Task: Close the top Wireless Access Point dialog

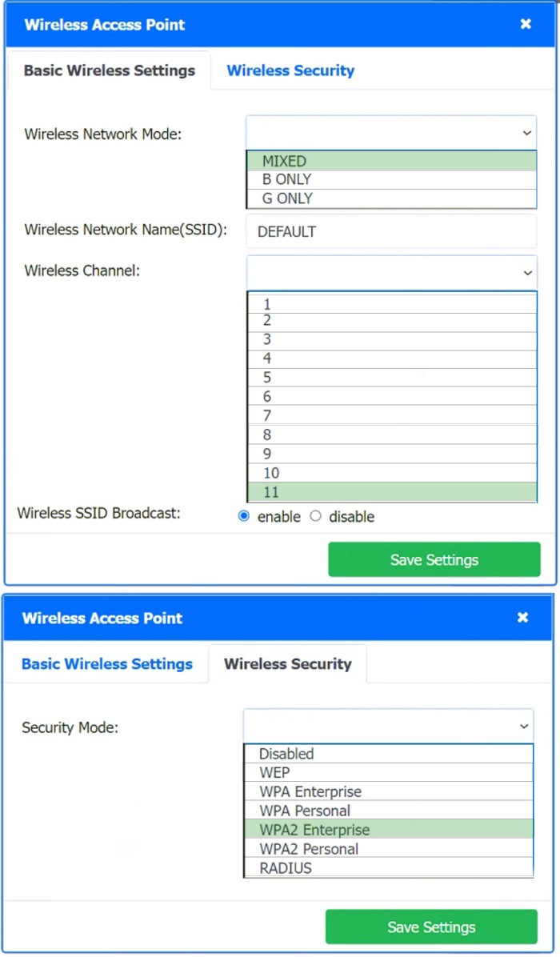Action: pyautogui.click(x=526, y=24)
